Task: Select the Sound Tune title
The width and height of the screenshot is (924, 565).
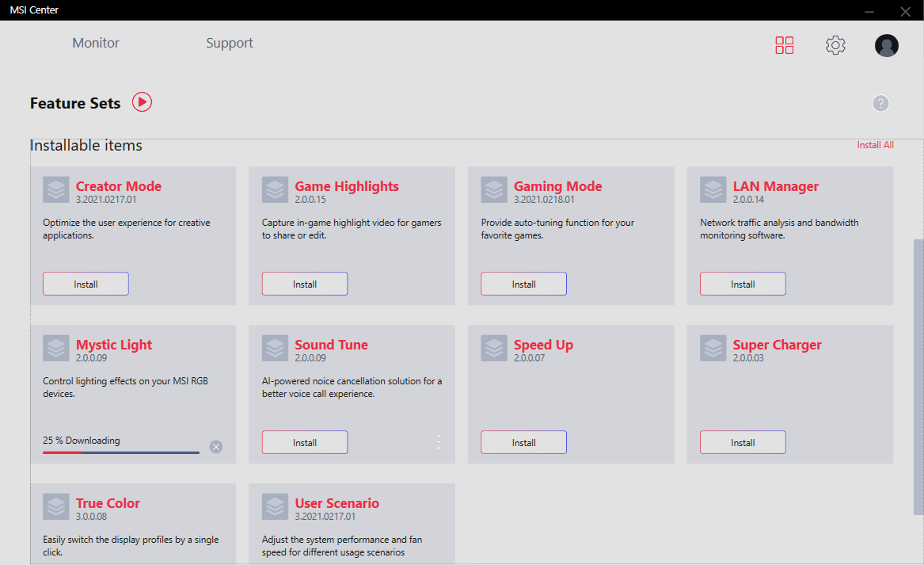Action: point(331,345)
